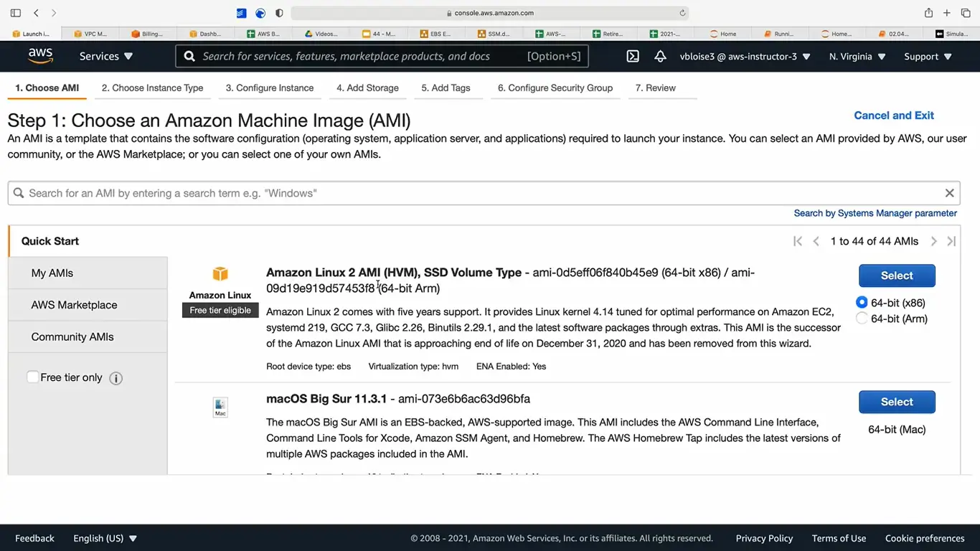Show the tab overview icon
Image resolution: width=980 pixels, height=551 pixels.
coord(966,13)
